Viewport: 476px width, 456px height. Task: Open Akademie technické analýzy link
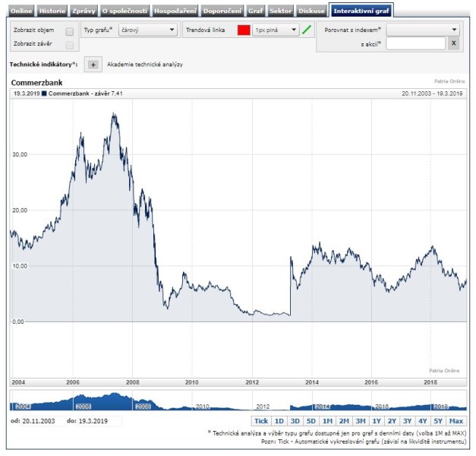(x=145, y=65)
